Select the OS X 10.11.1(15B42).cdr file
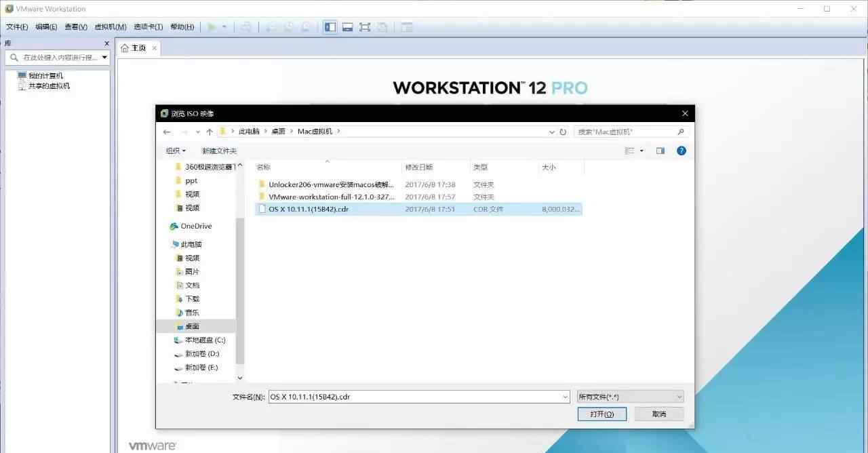The width and height of the screenshot is (868, 453). (x=309, y=209)
